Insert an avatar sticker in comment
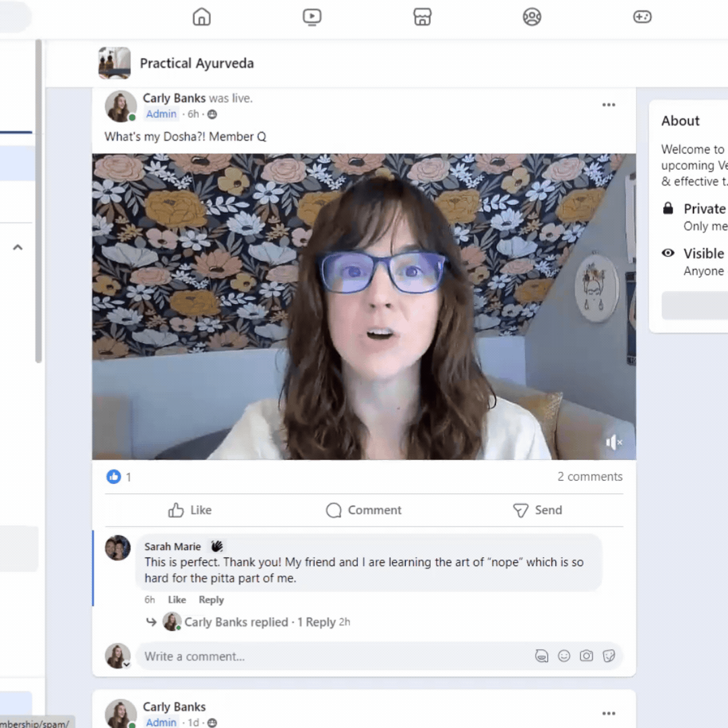The image size is (728, 728). [541, 656]
